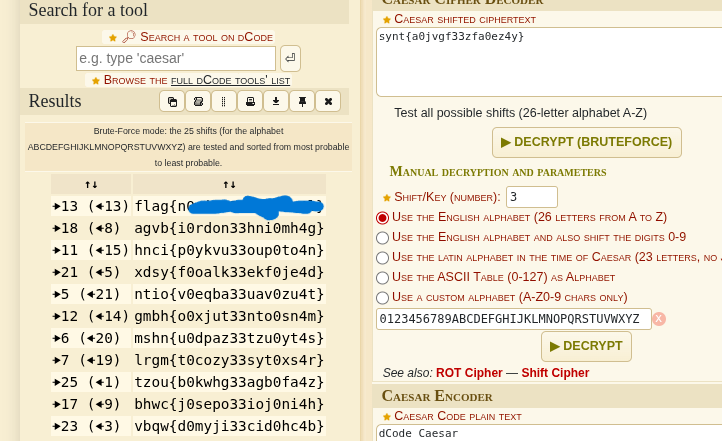Click into the Caesar shifted ciphertext box
Viewport: 722px width, 441px height.
click(x=549, y=62)
